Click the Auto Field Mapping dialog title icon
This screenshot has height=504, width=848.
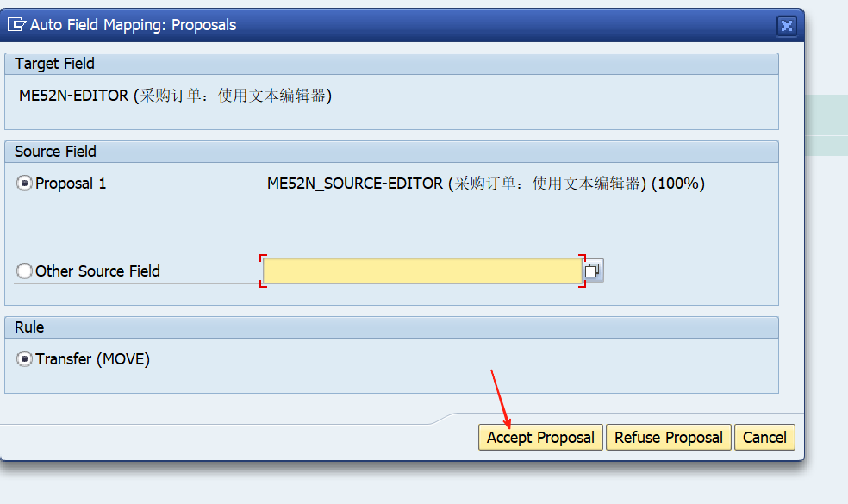pyautogui.click(x=16, y=24)
